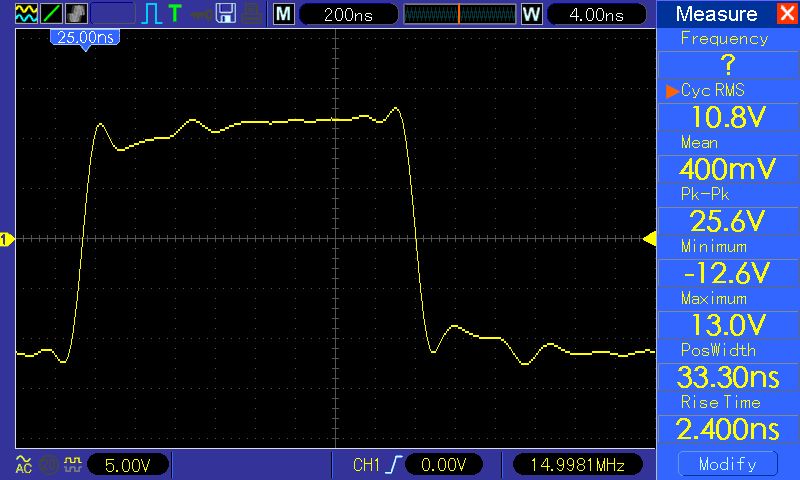Viewport: 800px width, 480px height.
Task: Click the 33.30ns PosWidth value
Action: (x=728, y=377)
